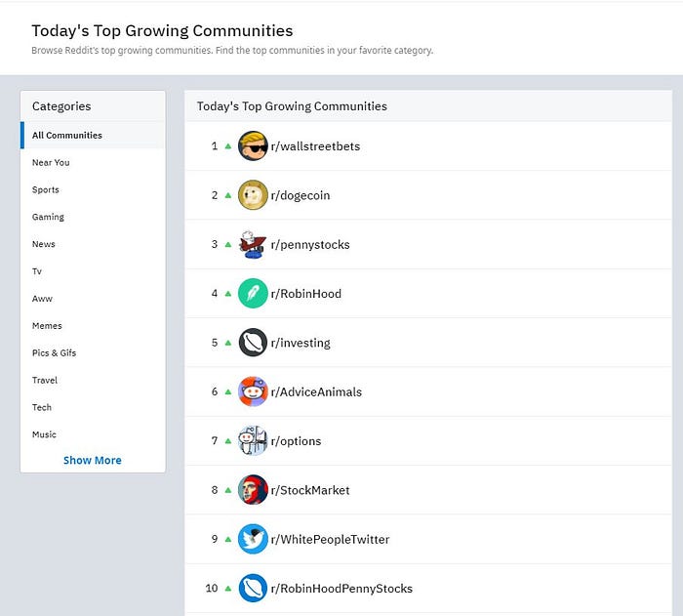Visit the r/AdviceAnimals community link

click(316, 391)
